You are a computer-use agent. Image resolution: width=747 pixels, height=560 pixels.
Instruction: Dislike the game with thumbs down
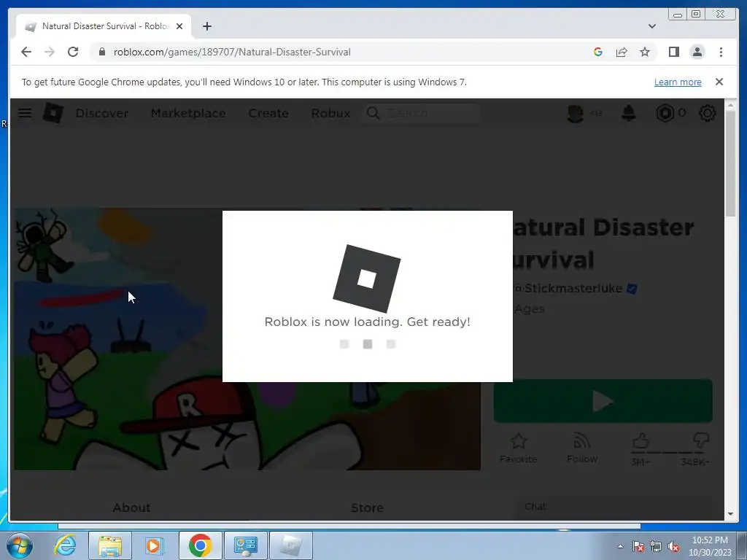tap(701, 441)
